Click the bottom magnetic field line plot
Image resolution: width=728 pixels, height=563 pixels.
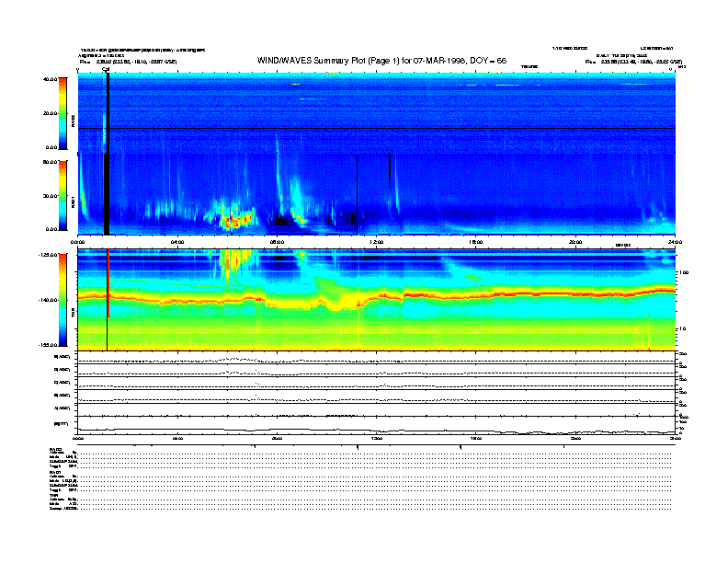tap(377, 425)
